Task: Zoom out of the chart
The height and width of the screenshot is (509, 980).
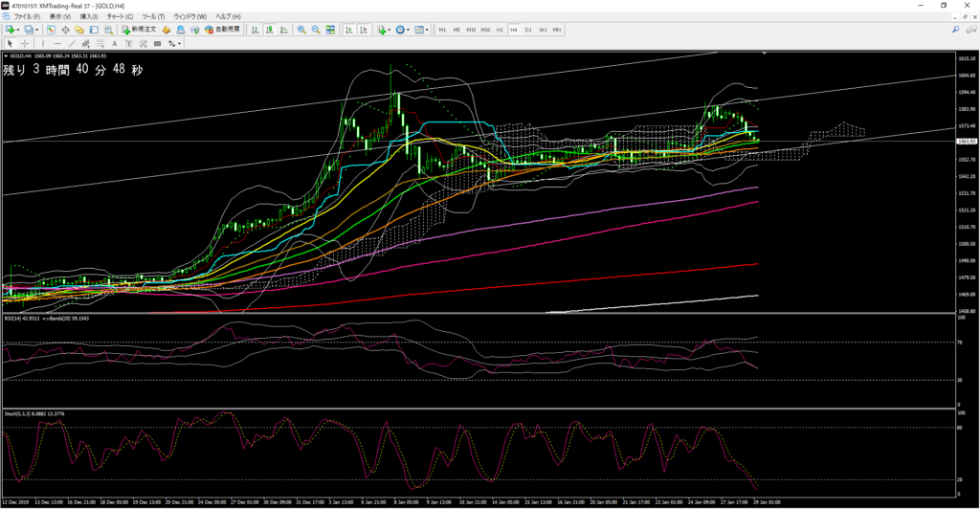Action: (x=316, y=30)
